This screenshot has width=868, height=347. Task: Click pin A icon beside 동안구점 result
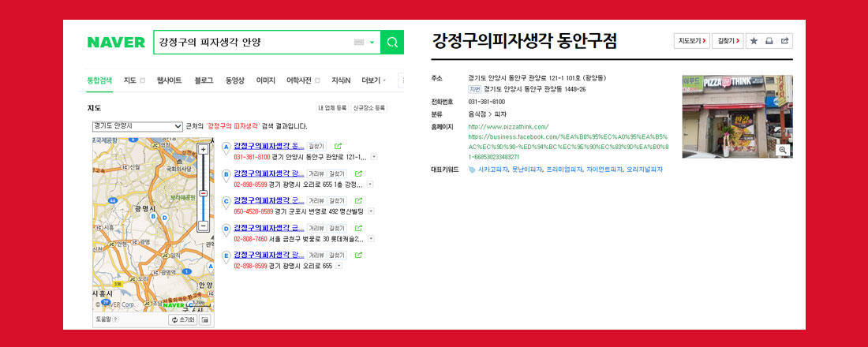[x=226, y=147]
